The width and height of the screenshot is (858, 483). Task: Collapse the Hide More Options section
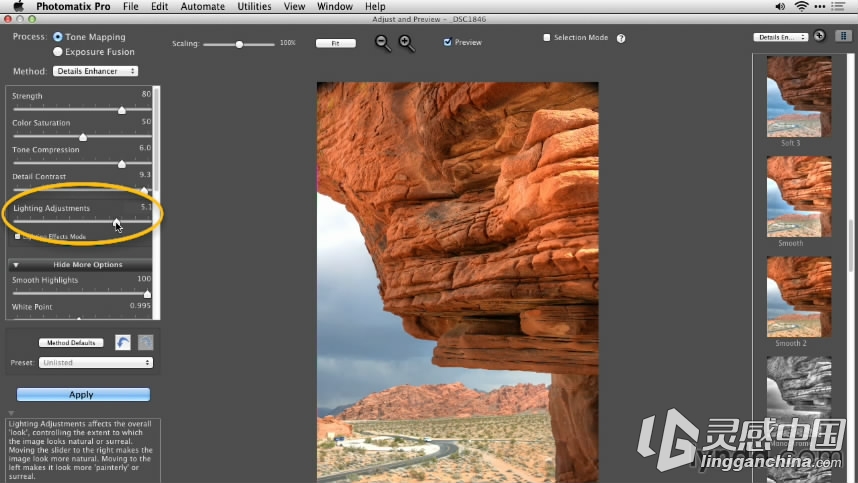(80, 264)
